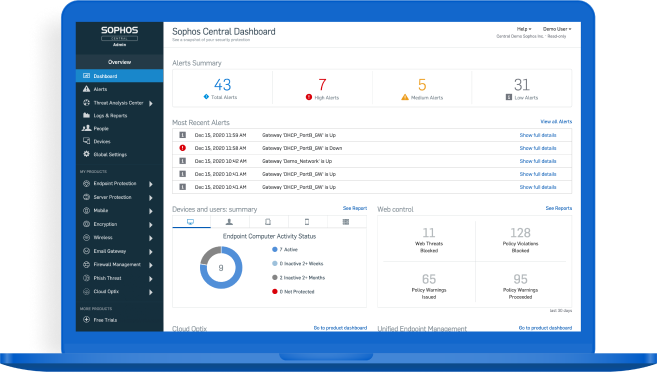Screen dimensions: 657x378
Task: Open Logs & Reports icon
Action: coord(86,115)
